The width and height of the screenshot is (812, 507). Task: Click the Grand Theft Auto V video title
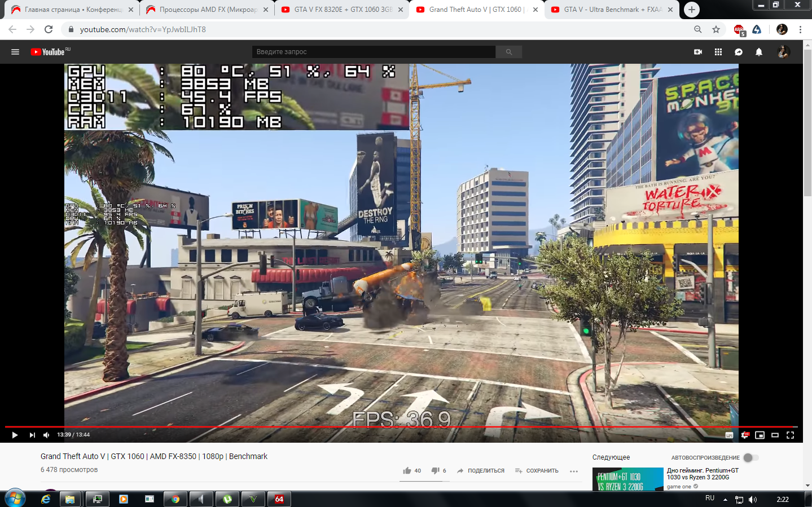click(x=154, y=456)
